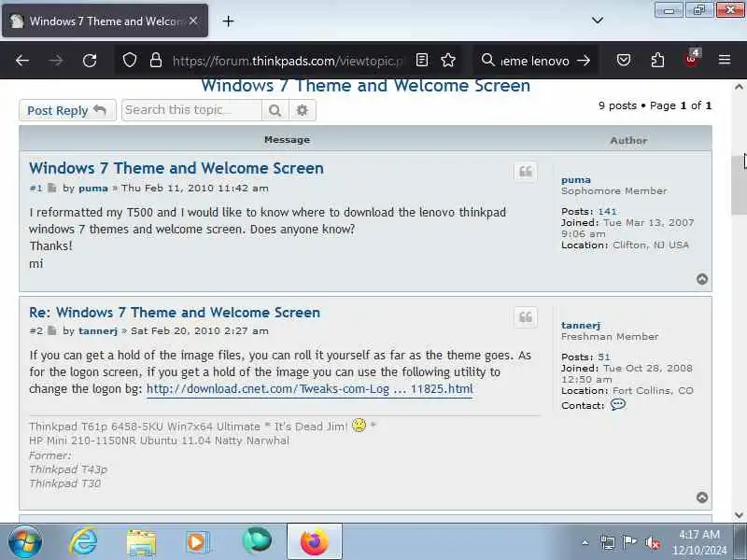Click the Post Reply button

coord(67,110)
